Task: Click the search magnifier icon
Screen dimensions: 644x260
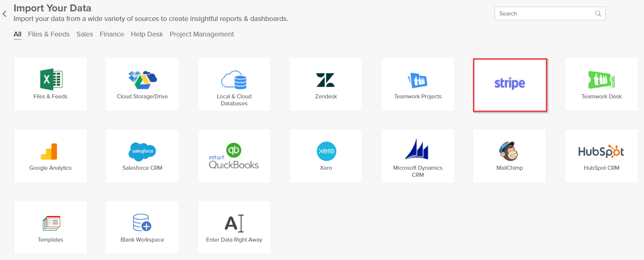Action: click(x=598, y=14)
